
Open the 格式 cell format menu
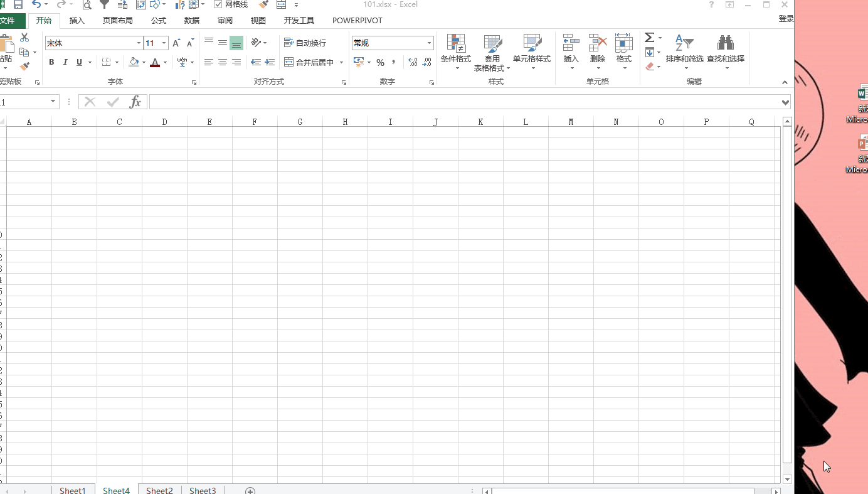click(624, 52)
